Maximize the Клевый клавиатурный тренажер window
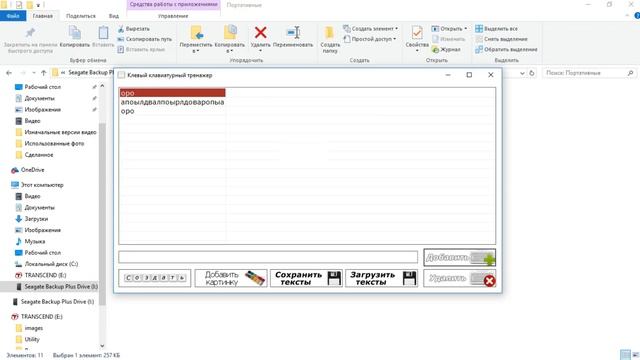The image size is (640, 360). 469,75
